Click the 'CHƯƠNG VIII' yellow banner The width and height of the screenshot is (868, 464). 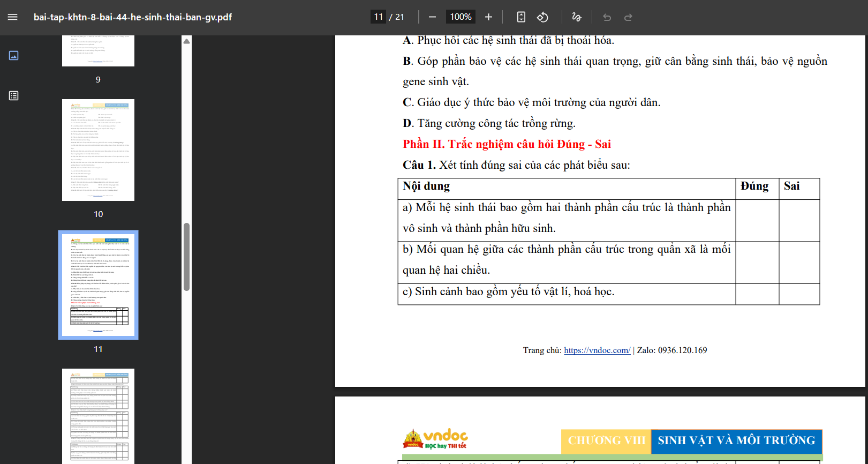pyautogui.click(x=606, y=440)
